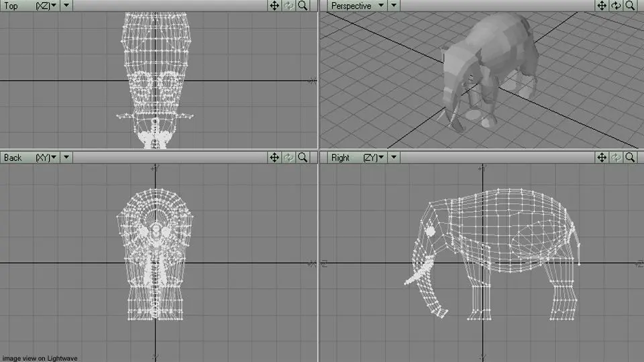This screenshot has width=644, height=362.
Task: Open the Top viewport's rendering style dropdown arrow
Action: click(x=66, y=6)
